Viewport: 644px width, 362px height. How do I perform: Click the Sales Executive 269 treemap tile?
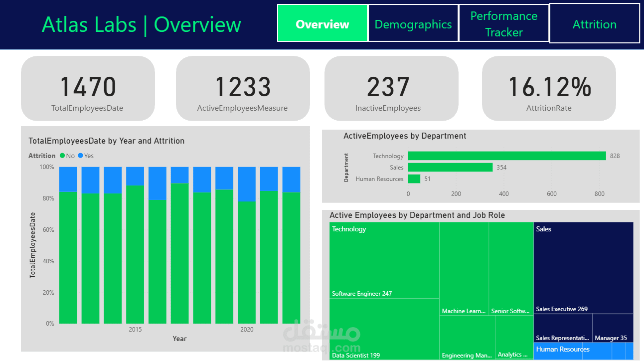584,268
